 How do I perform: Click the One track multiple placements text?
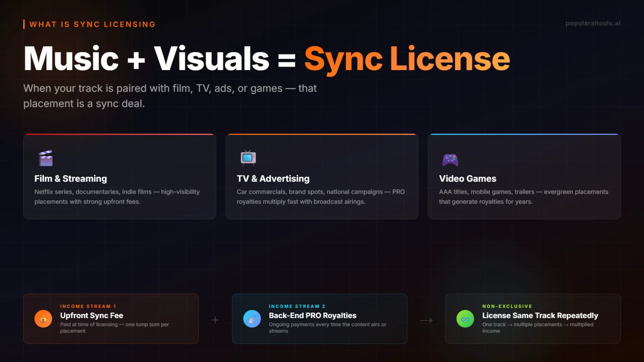pos(538,328)
